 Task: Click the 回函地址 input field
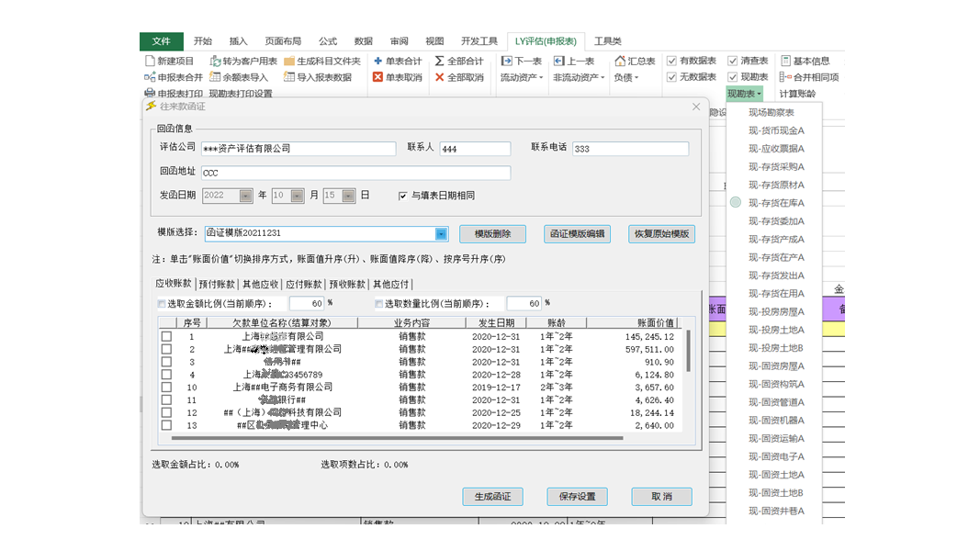click(x=355, y=173)
